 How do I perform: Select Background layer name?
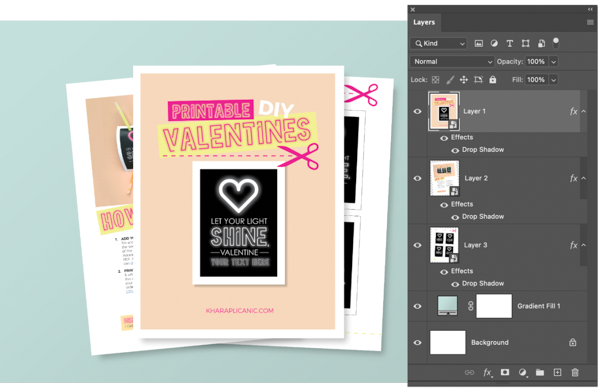click(x=490, y=342)
